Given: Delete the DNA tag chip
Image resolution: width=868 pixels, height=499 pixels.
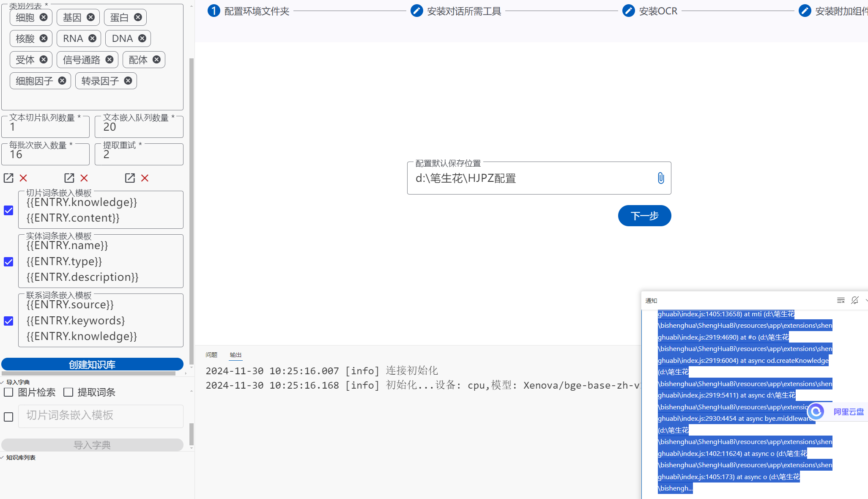Looking at the screenshot, I should click(x=142, y=38).
